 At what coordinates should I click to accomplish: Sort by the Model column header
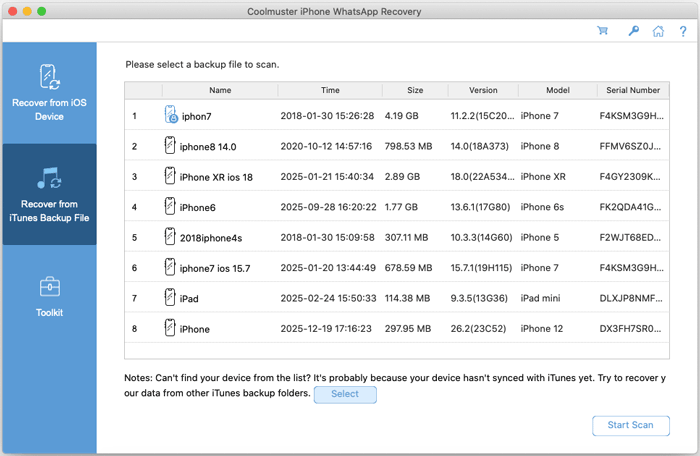(x=558, y=90)
